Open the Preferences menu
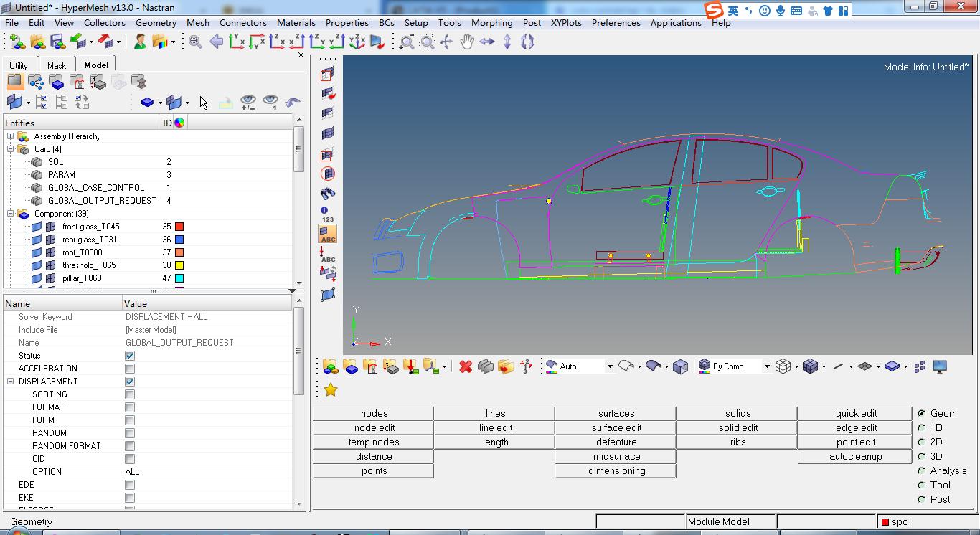 (x=616, y=22)
